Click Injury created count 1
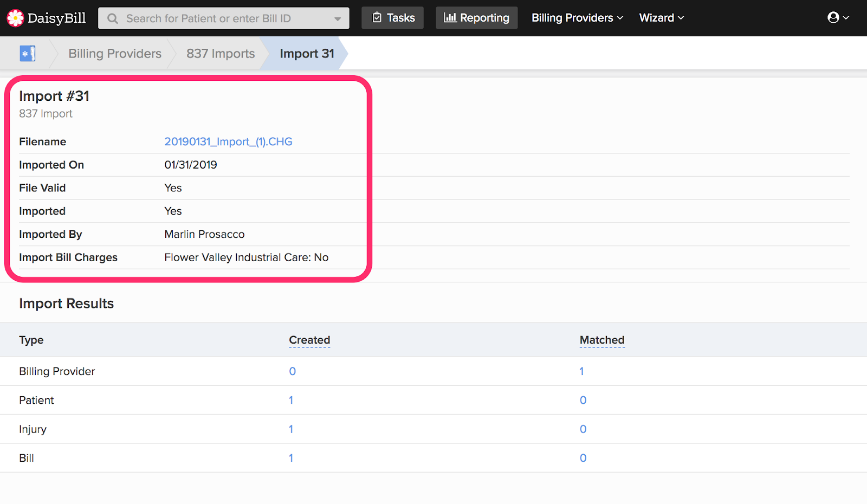The image size is (867, 504). click(291, 429)
